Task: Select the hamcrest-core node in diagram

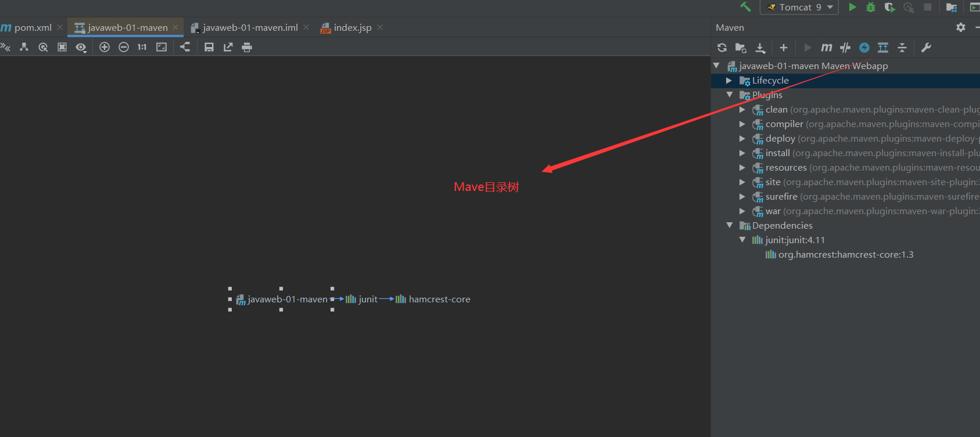Action: (433, 299)
